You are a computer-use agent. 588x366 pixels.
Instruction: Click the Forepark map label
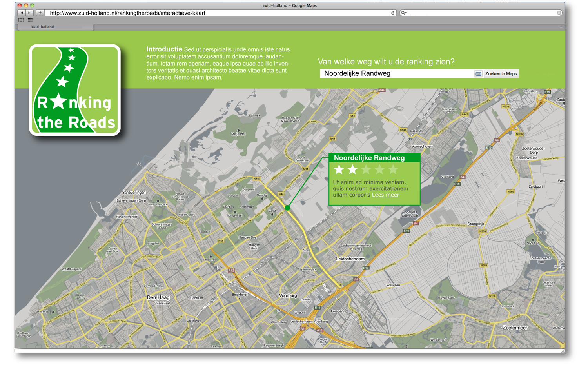338,311
